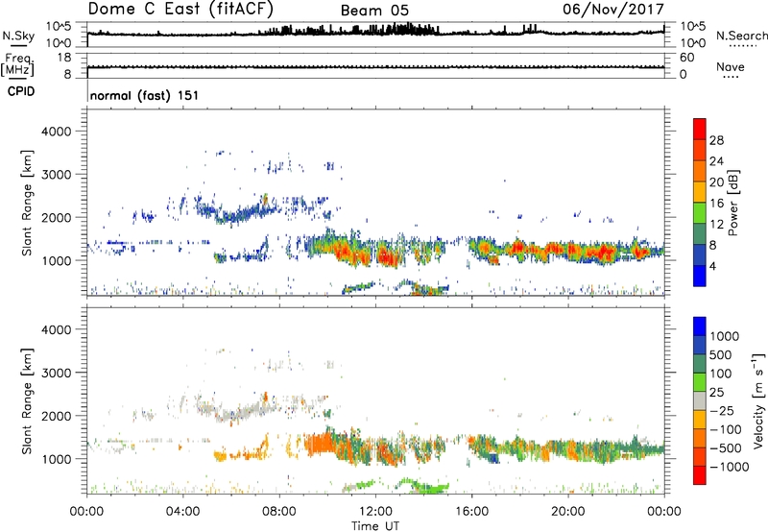
Task: Click the 'Dome C East (fitACF)' title
Action: click(x=180, y=10)
